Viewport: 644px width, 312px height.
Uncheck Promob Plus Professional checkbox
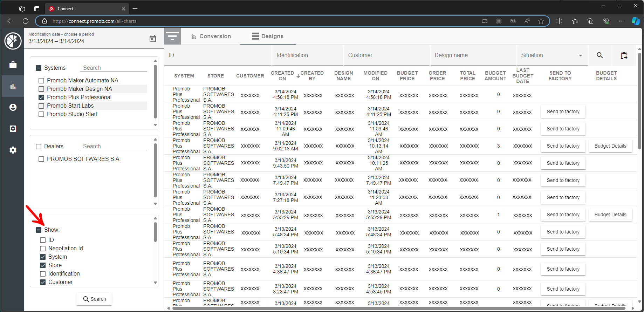pyautogui.click(x=41, y=97)
